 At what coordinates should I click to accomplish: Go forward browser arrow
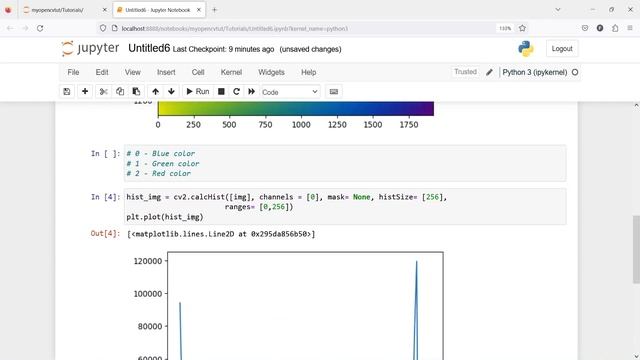point(25,28)
